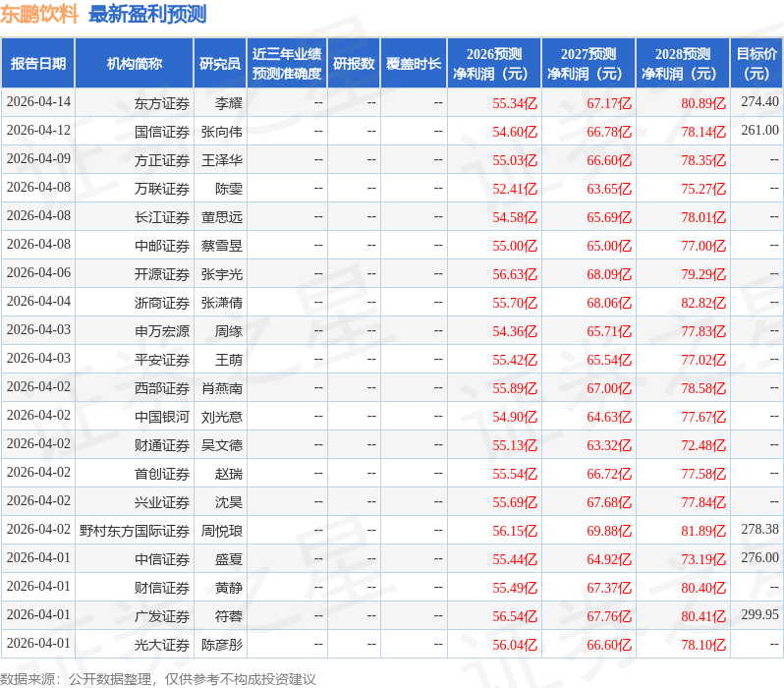Viewport: 784px width, 688px height.
Task: Click the 研报数 column header
Action: pos(353,64)
